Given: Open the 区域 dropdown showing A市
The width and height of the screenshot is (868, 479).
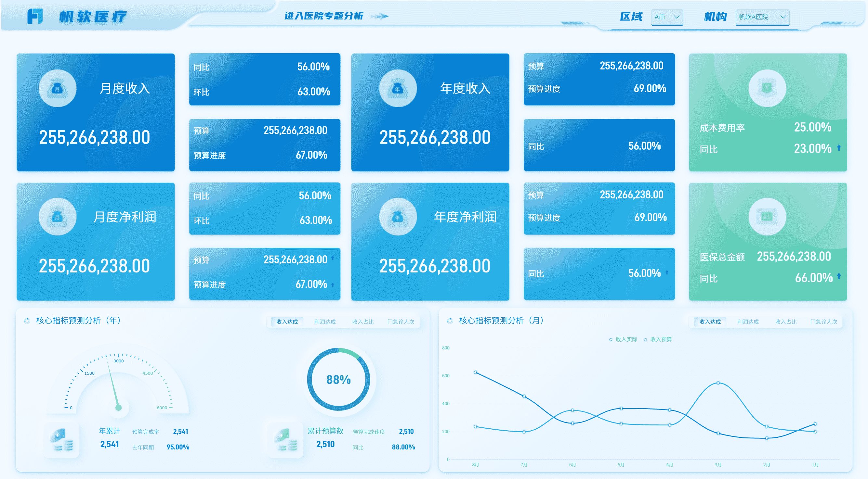Looking at the screenshot, I should pyautogui.click(x=667, y=17).
